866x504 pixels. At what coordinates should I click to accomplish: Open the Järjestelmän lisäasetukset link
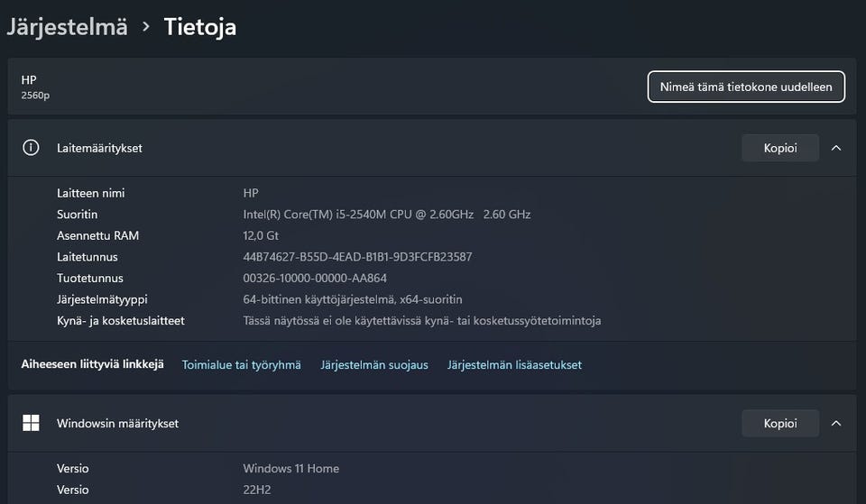tap(514, 365)
